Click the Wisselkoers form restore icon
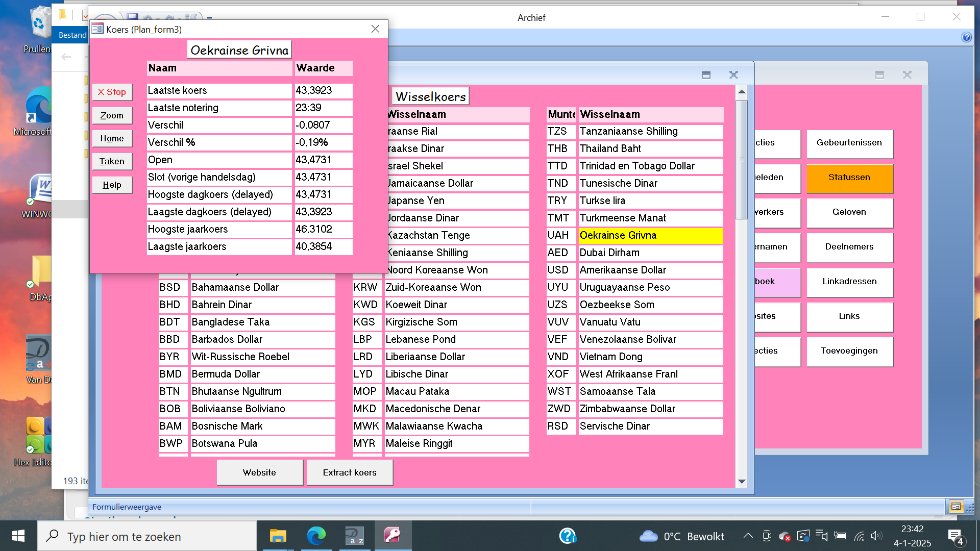 706,75
